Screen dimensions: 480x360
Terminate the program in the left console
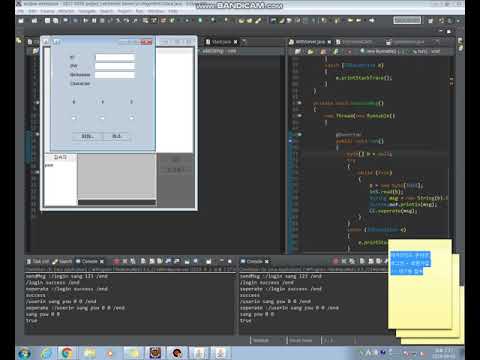click(116, 262)
